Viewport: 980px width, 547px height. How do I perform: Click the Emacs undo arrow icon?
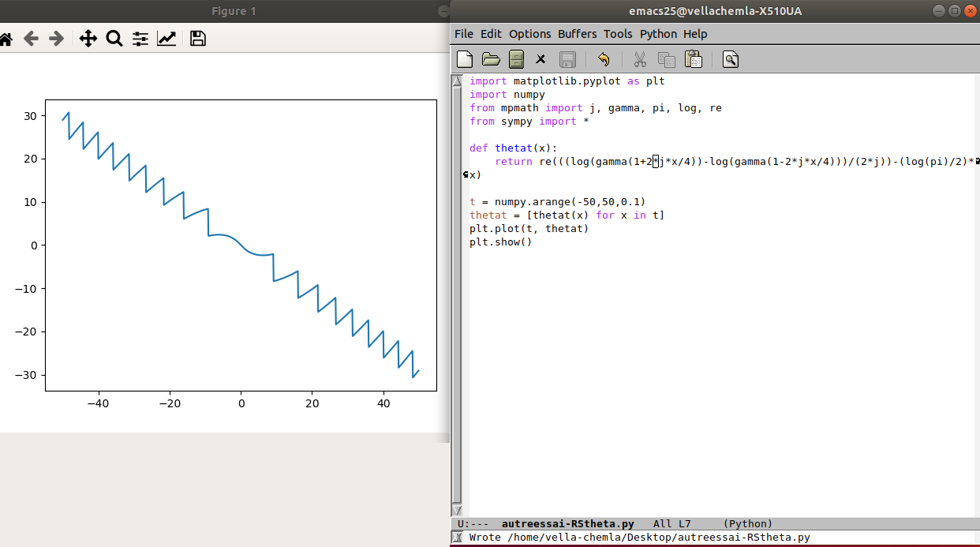[x=604, y=59]
